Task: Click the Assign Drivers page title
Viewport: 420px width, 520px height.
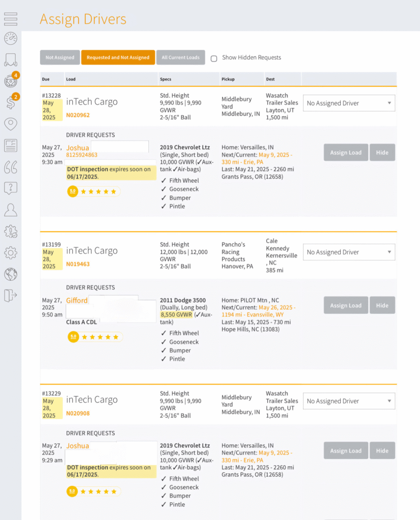Action: tap(83, 19)
